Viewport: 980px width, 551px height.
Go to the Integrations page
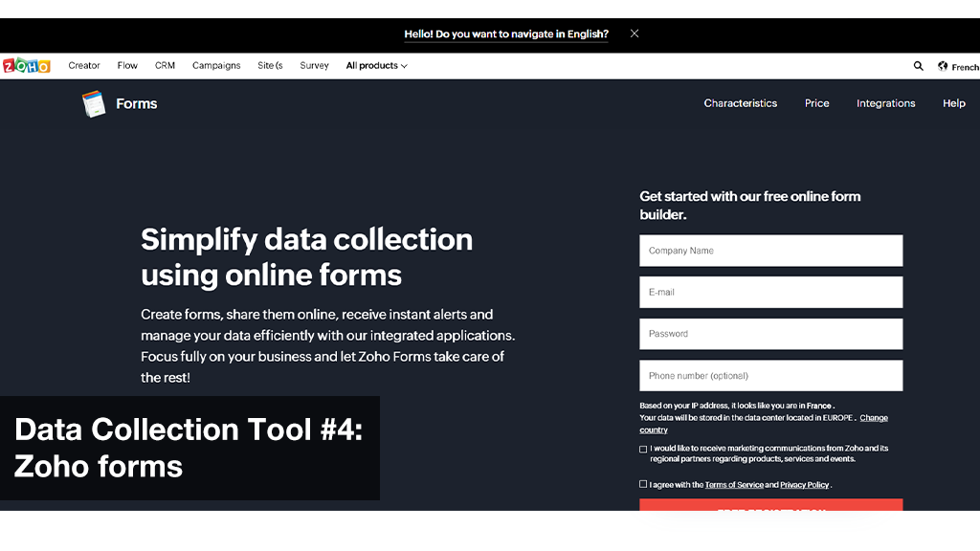pos(885,103)
